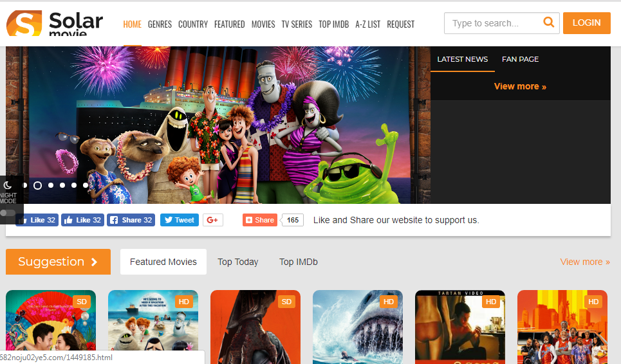Viewport: 621px width, 364px height.
Task: Click the Google Plus share icon
Action: coord(212,220)
